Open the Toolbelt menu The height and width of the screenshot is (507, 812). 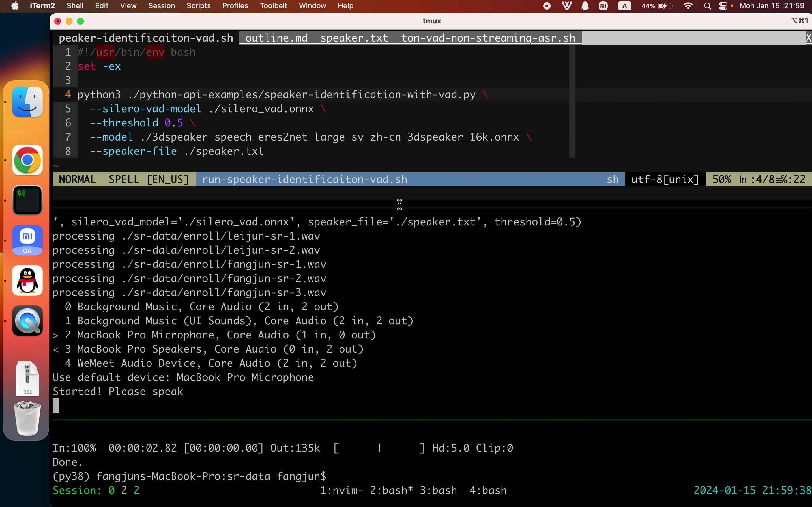(273, 6)
